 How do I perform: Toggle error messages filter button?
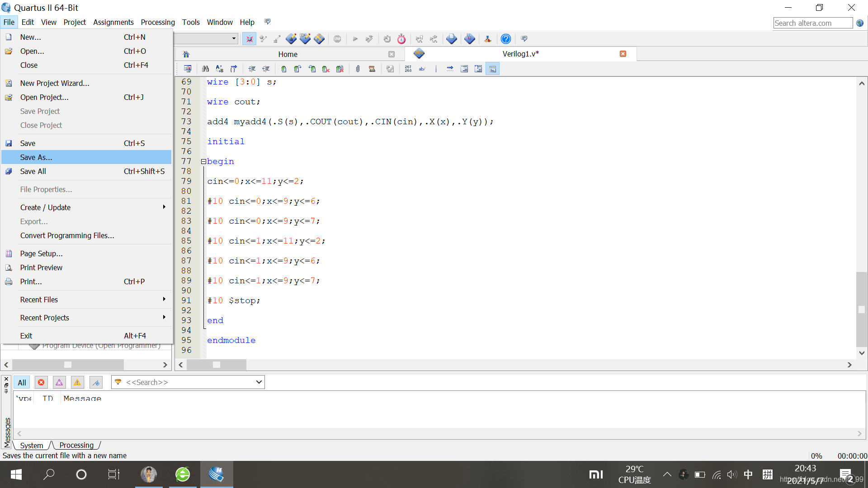41,383
